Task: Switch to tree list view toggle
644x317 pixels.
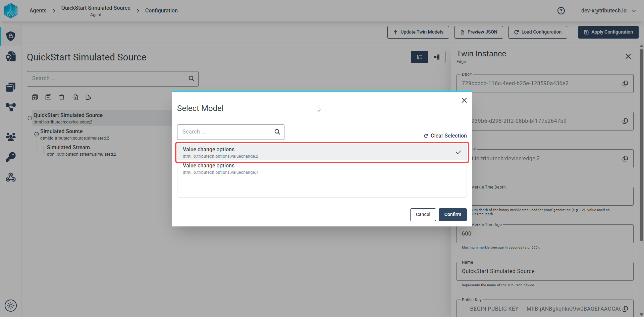Action: click(420, 57)
